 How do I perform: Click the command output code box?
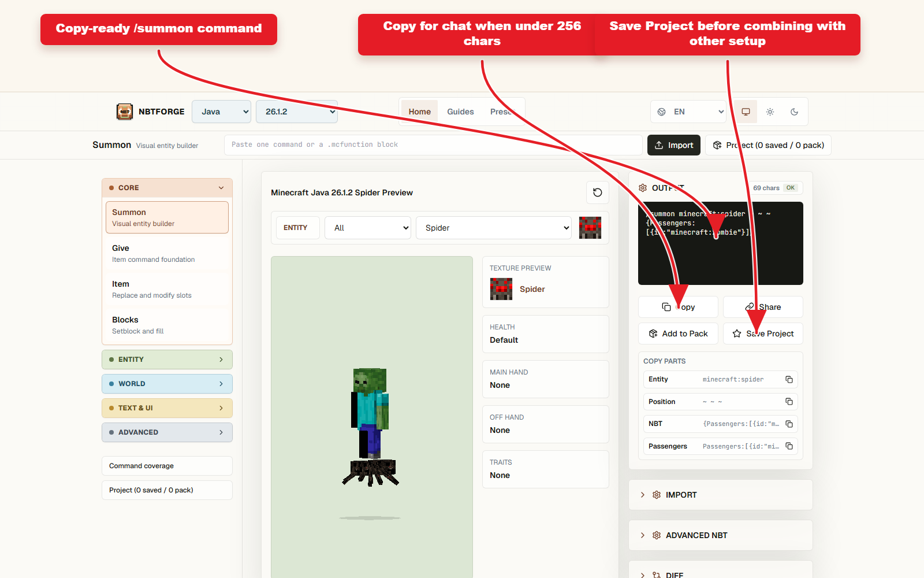pyautogui.click(x=720, y=243)
